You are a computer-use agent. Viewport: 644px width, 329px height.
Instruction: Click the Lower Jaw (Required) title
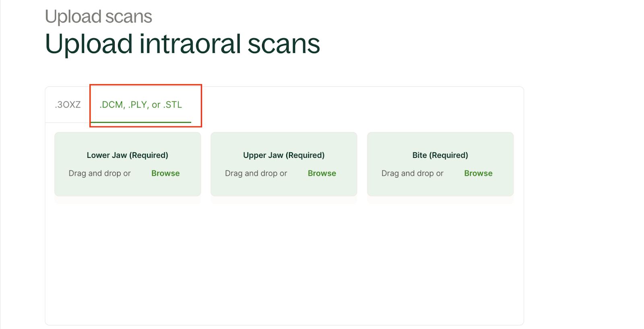[127, 155]
